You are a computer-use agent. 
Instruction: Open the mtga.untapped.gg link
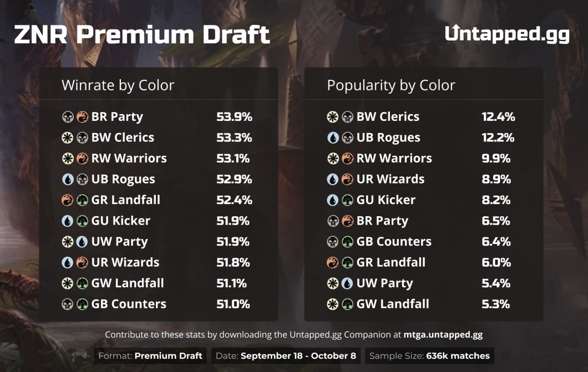tap(443, 334)
